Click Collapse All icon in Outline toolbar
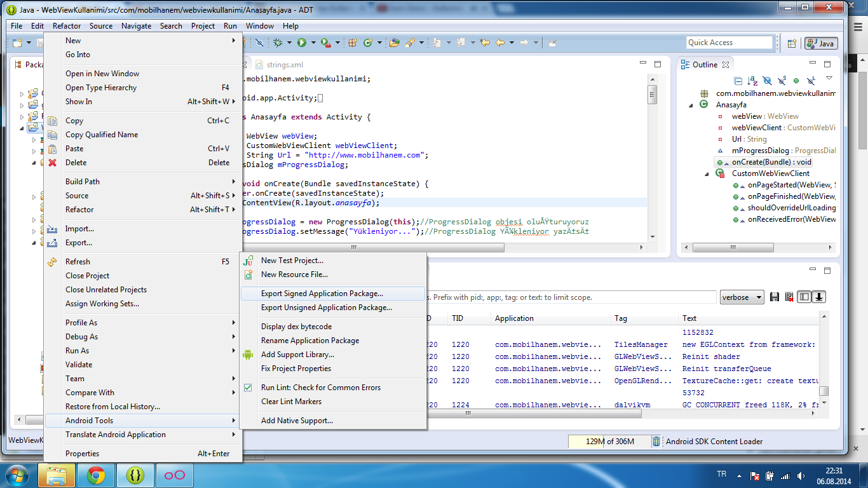This screenshot has width=868, height=488. [x=738, y=81]
